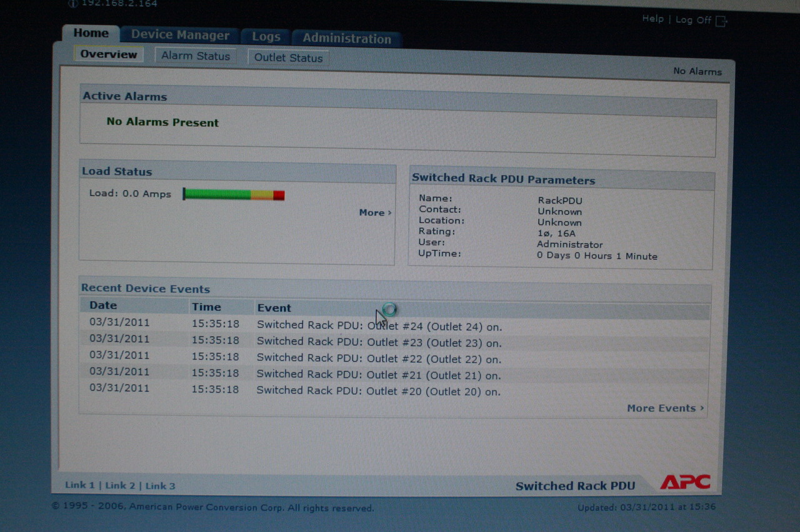The width and height of the screenshot is (800, 532).
Task: Click the Switched Rack PDU footer label
Action: point(575,486)
